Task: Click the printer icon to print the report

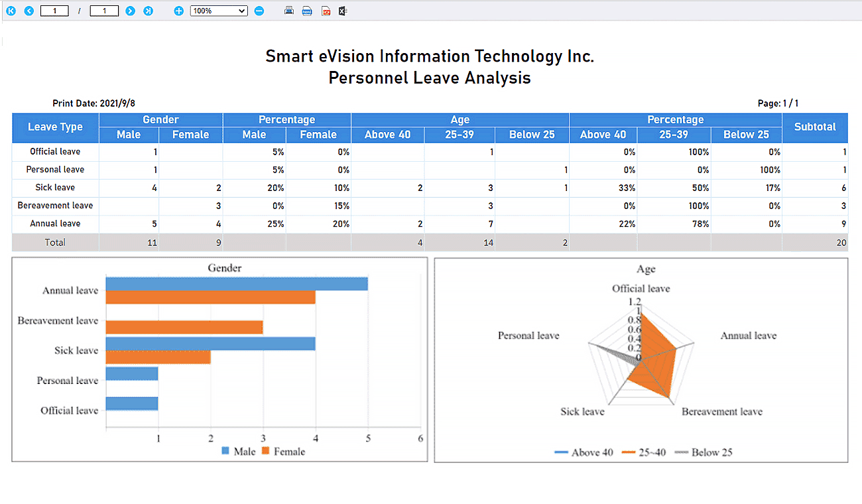Action: pyautogui.click(x=289, y=11)
